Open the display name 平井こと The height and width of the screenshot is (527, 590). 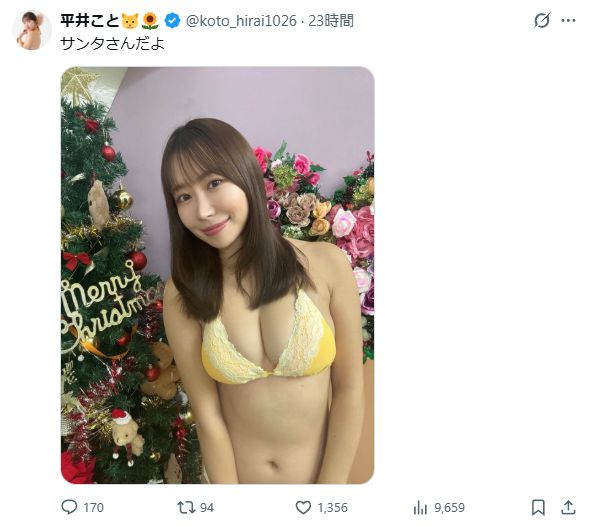[90, 21]
